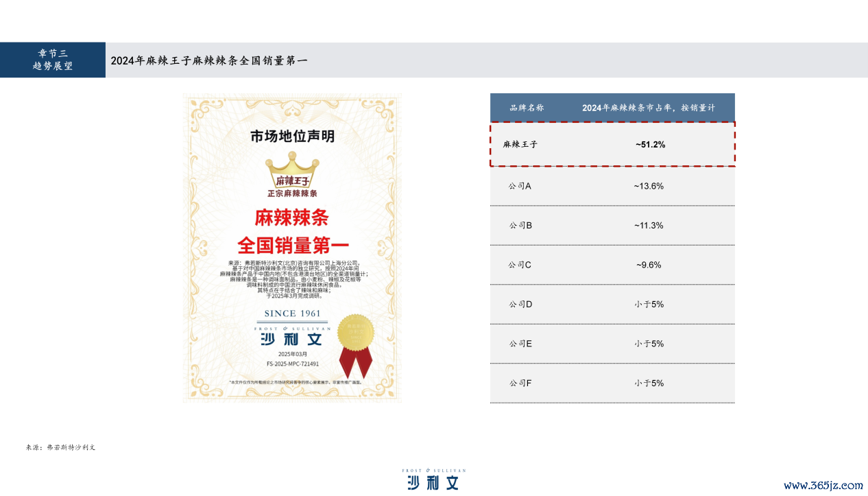Click the ~9.6% market share value
Viewport: 868px width, 496px height.
[x=649, y=265]
